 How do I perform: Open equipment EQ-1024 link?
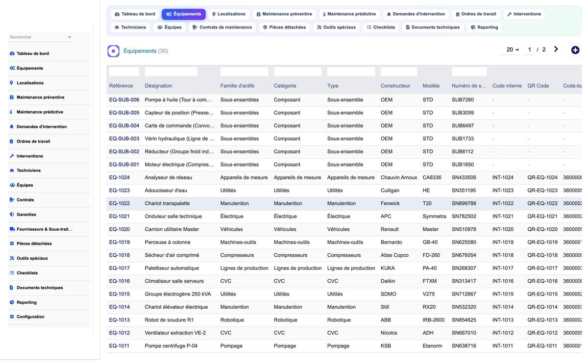tap(120, 178)
